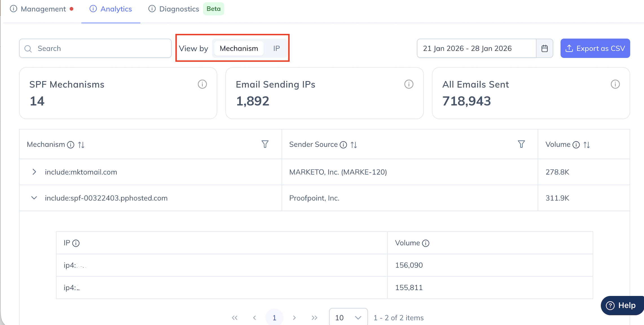Open the Management tab
The image size is (644, 325).
[x=43, y=9]
